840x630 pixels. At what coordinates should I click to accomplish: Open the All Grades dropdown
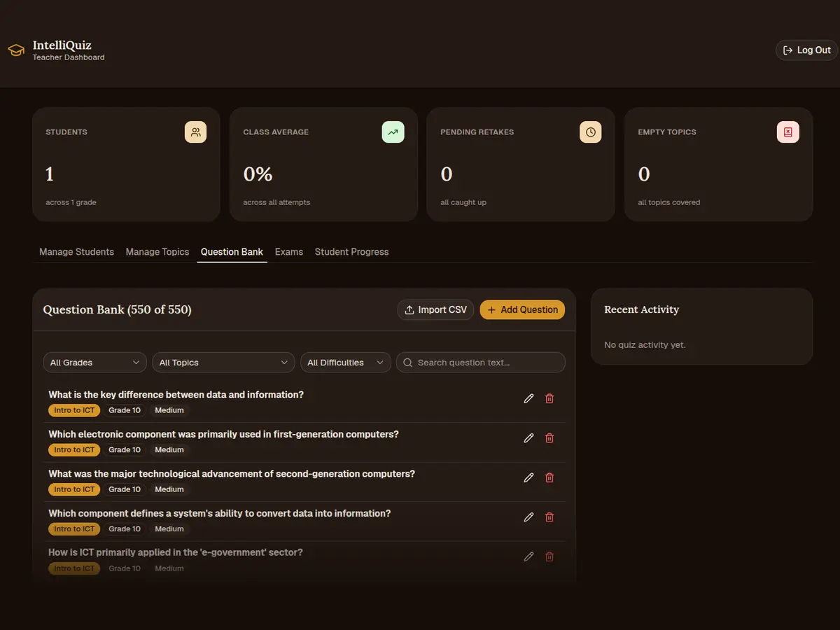(94, 363)
